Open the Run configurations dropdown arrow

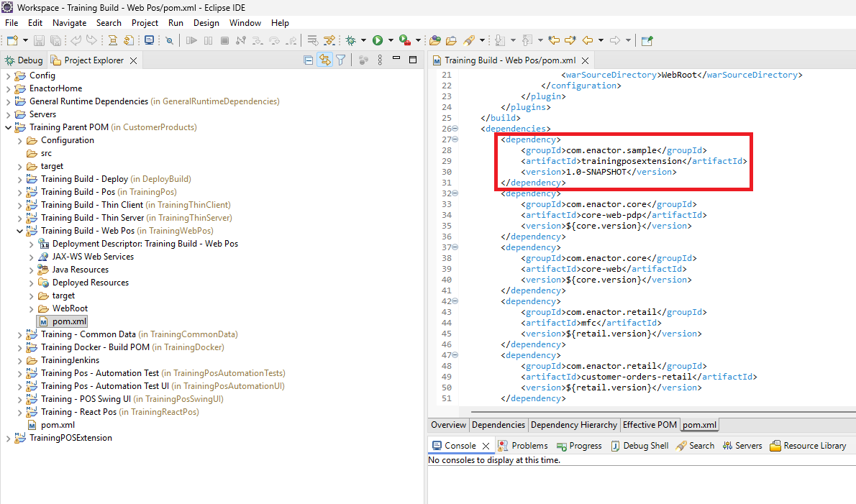(391, 40)
